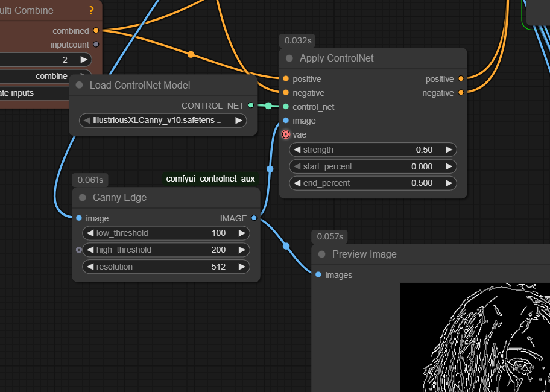Open the combine mode selector
The image size is (550, 392).
(42, 77)
